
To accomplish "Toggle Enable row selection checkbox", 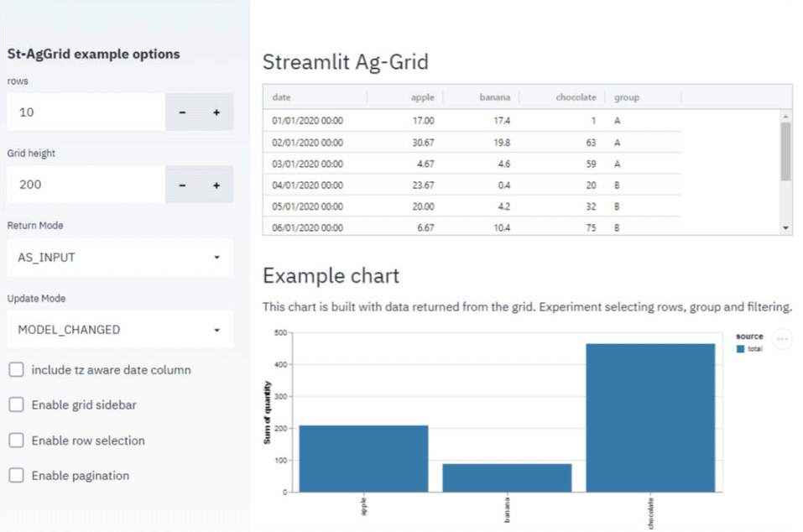I will click(x=16, y=441).
